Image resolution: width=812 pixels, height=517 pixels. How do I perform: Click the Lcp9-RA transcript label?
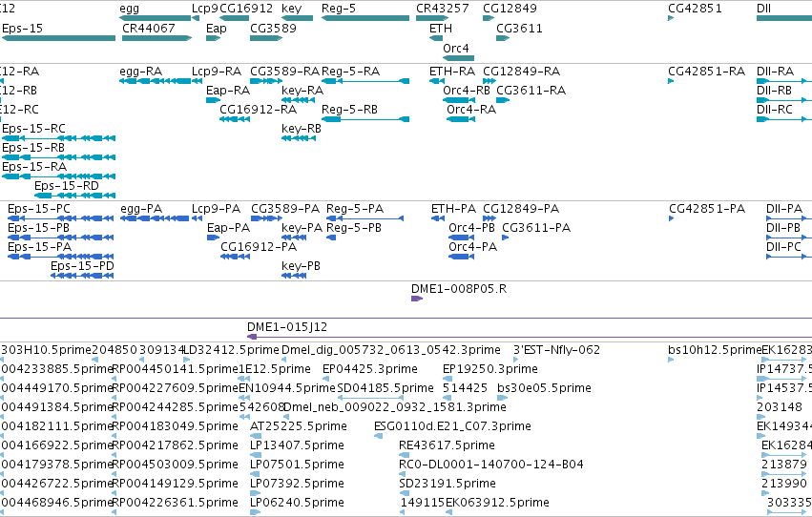(x=217, y=72)
